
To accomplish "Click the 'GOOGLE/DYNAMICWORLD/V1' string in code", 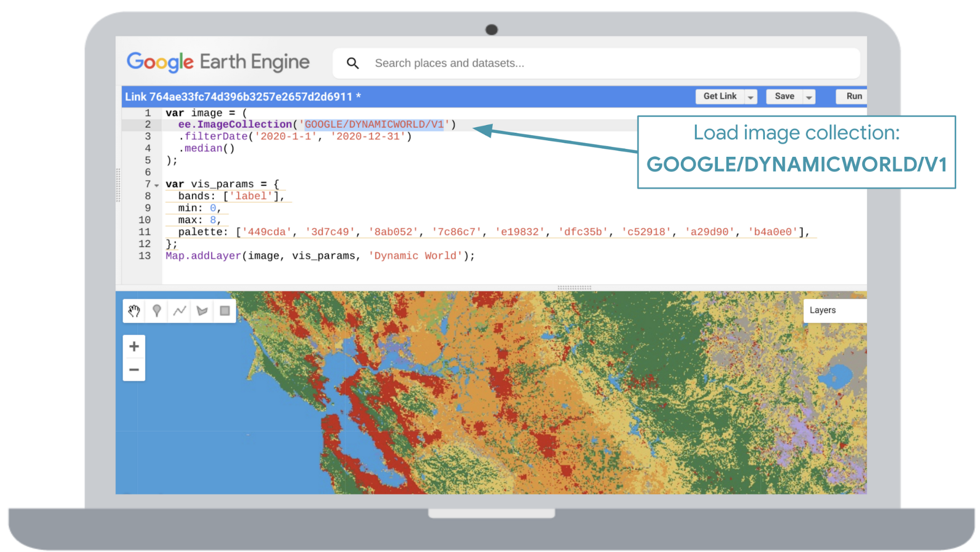I will pyautogui.click(x=374, y=125).
